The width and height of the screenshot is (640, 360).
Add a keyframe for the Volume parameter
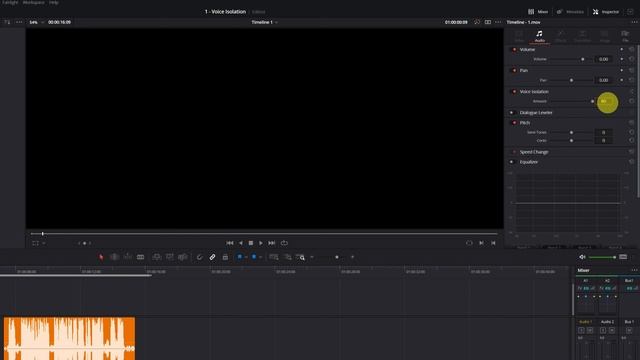coord(622,59)
